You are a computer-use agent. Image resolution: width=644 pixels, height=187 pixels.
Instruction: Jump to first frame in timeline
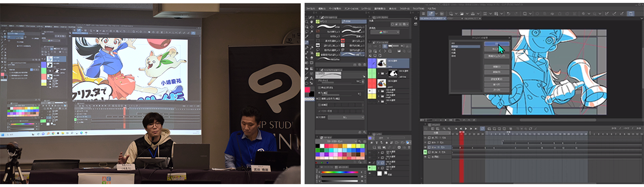pyautogui.click(x=456, y=128)
